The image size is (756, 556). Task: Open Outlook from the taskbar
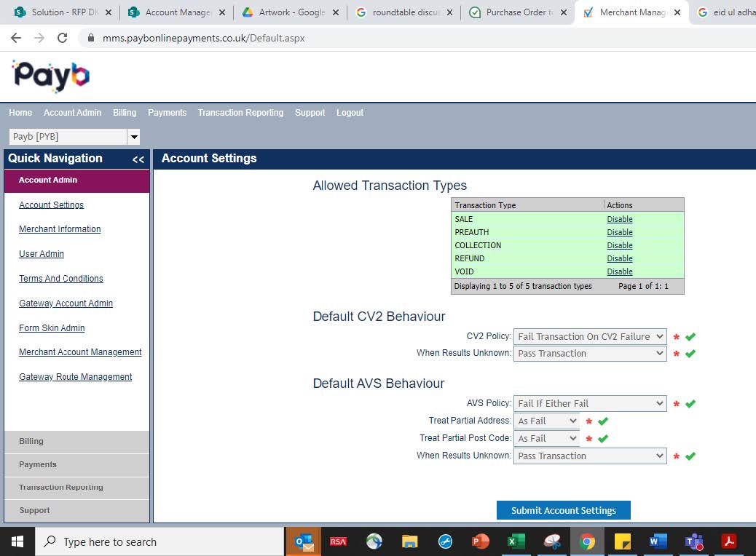tap(303, 541)
